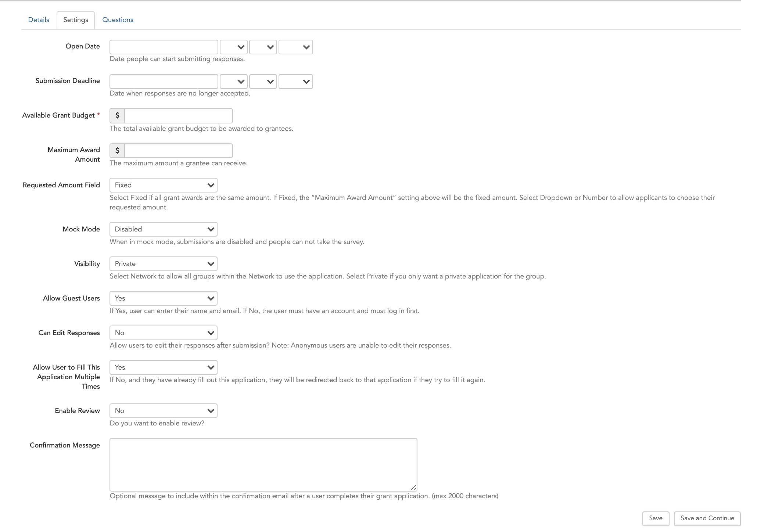Click the Confirmation Message text area

263,465
